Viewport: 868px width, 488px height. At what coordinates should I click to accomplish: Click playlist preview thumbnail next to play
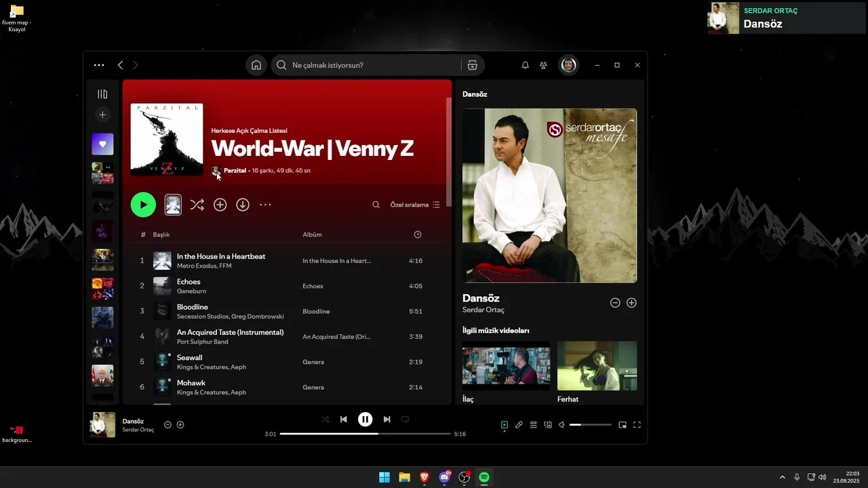tap(173, 205)
